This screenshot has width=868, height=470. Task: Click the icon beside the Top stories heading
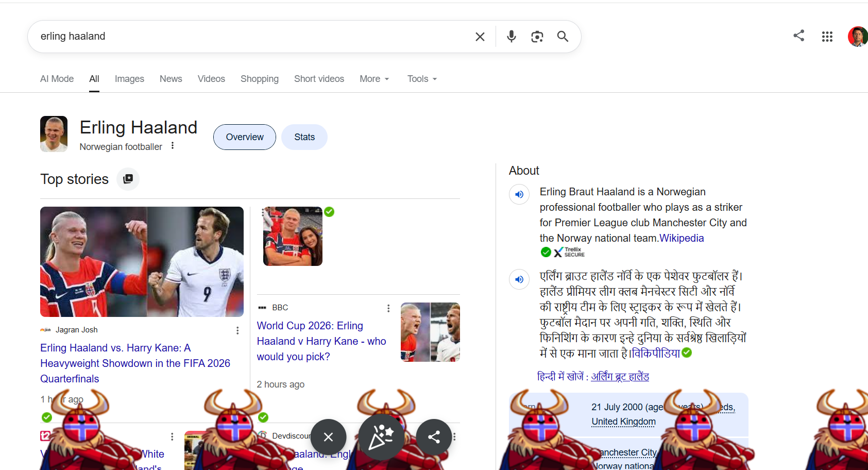pos(128,179)
